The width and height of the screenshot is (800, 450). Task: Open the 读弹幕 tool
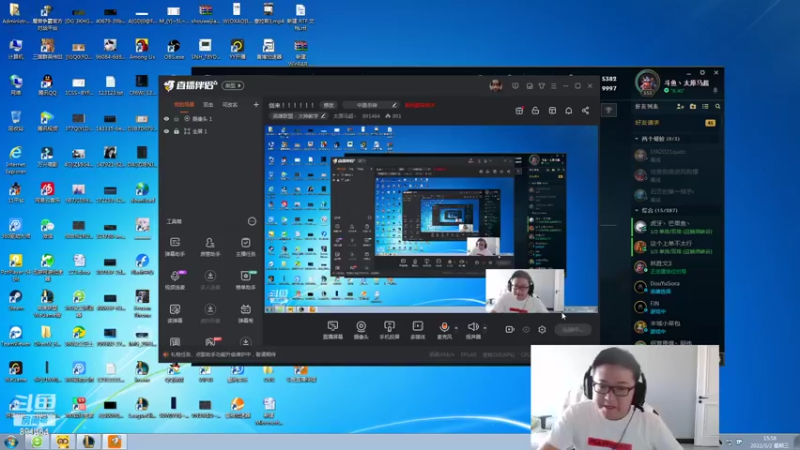point(175,313)
